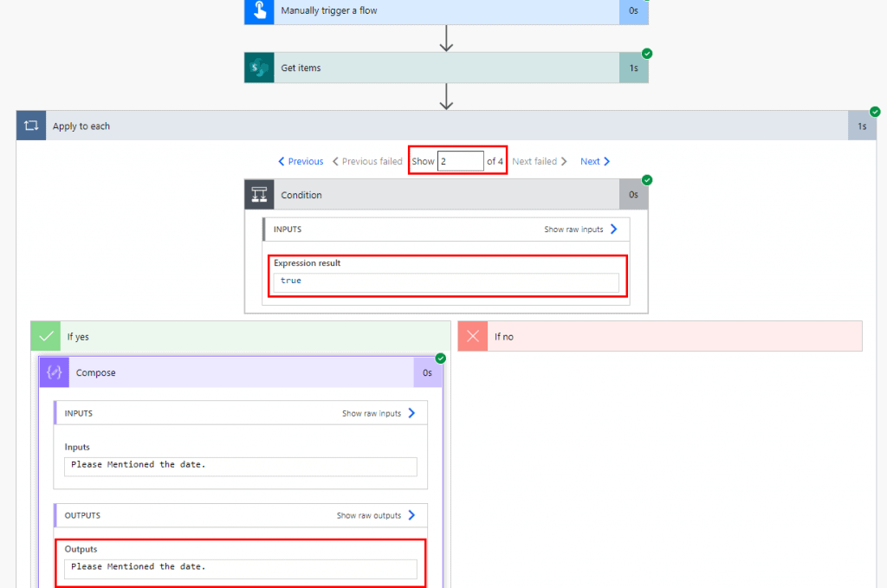Collapse the Condition card header
This screenshot has height=588, width=887.
[x=447, y=195]
